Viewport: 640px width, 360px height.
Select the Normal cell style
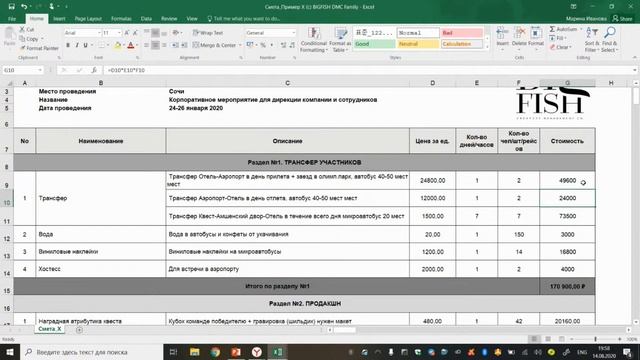click(x=418, y=33)
